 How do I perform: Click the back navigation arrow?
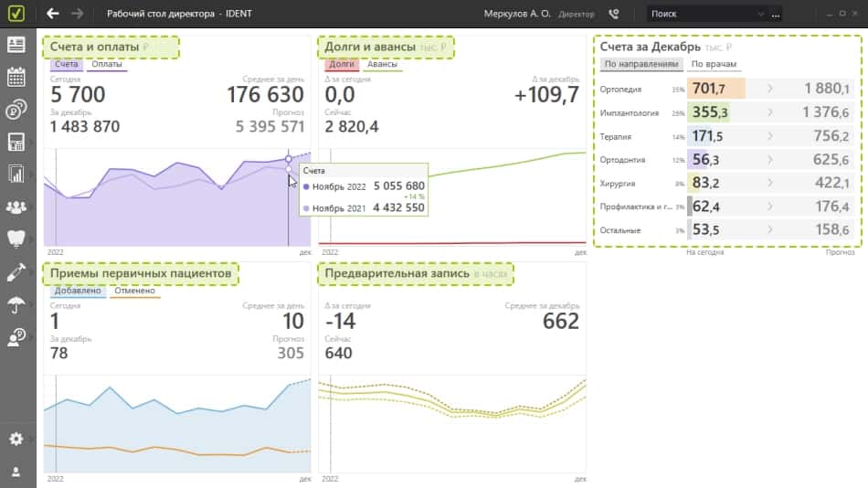coord(52,14)
